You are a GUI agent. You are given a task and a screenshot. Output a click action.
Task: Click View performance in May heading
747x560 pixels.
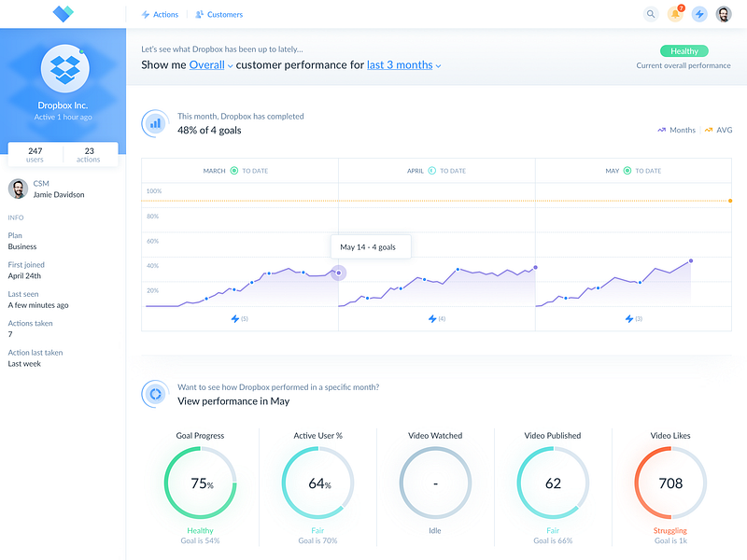click(233, 401)
